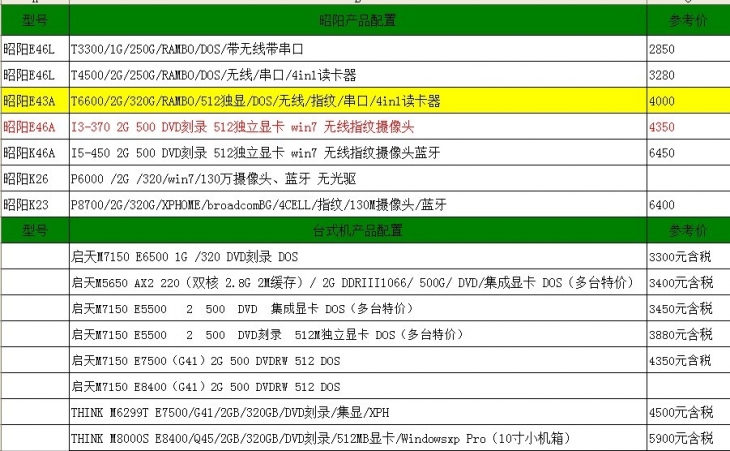730x451 pixels.
Task: Select the highlighted config cell T6600/2G/320G
Action: (358, 101)
